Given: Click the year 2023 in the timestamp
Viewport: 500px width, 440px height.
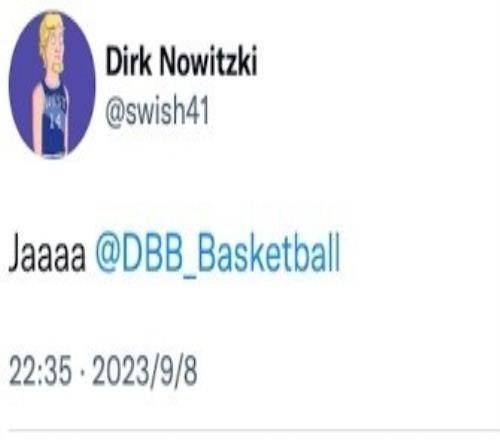Looking at the screenshot, I should 120,371.
